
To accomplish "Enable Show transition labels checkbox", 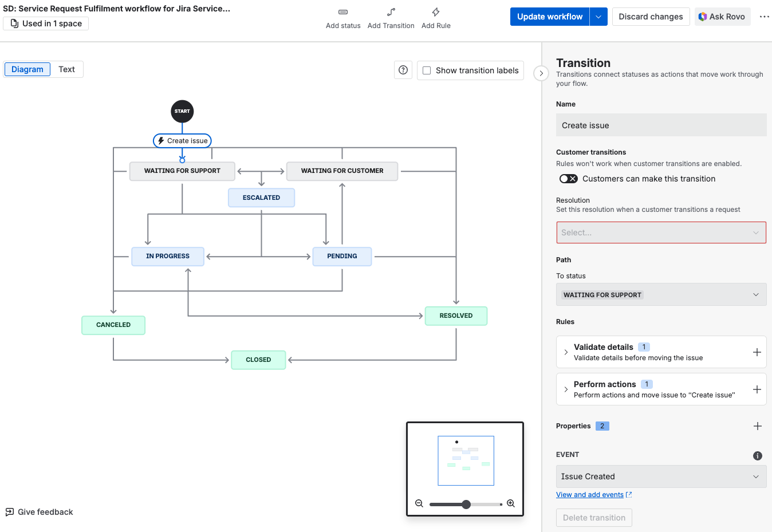I will click(427, 70).
